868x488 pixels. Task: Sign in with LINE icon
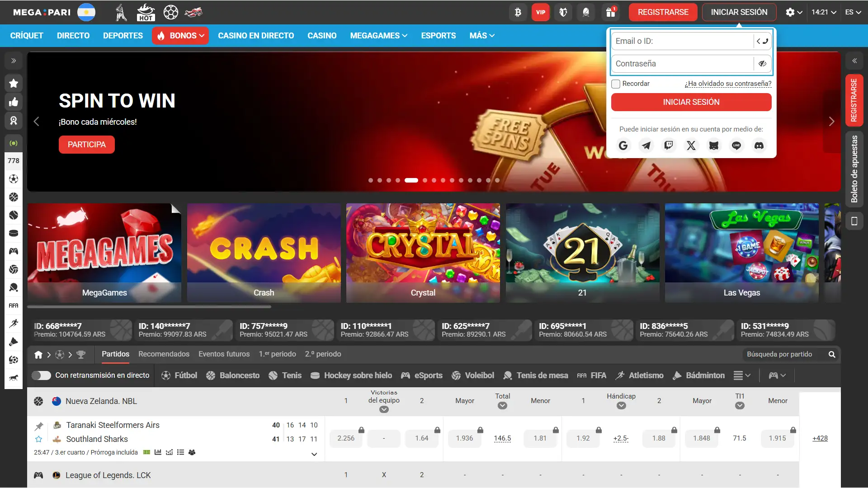point(736,145)
